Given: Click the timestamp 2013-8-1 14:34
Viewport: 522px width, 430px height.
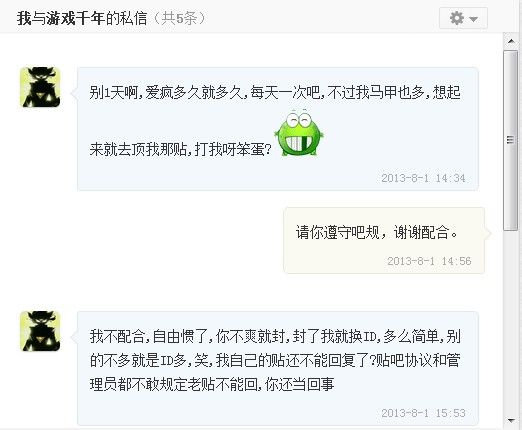Looking at the screenshot, I should (x=423, y=178).
